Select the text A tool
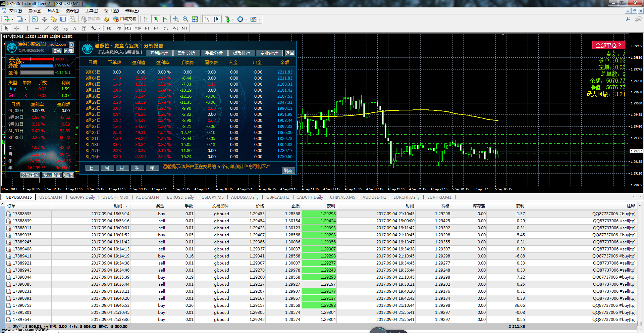The image size is (644, 333). pyautogui.click(x=74, y=28)
